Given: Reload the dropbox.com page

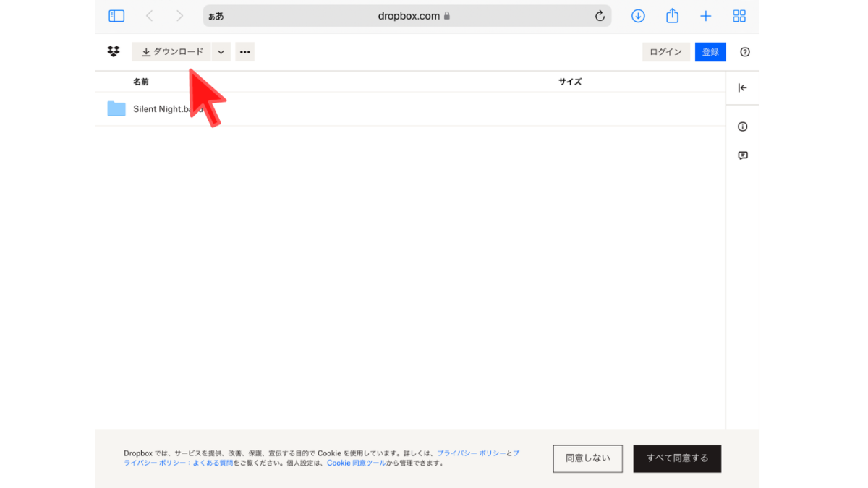Looking at the screenshot, I should (600, 16).
